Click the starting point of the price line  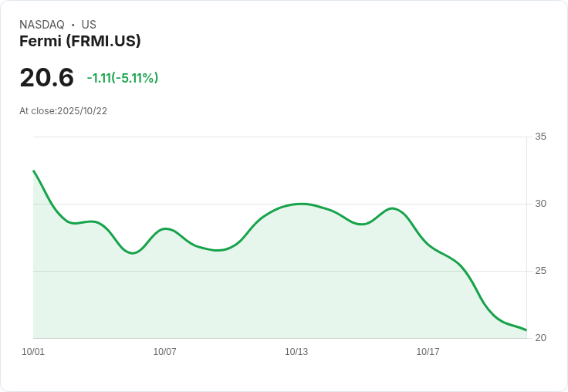(x=34, y=171)
